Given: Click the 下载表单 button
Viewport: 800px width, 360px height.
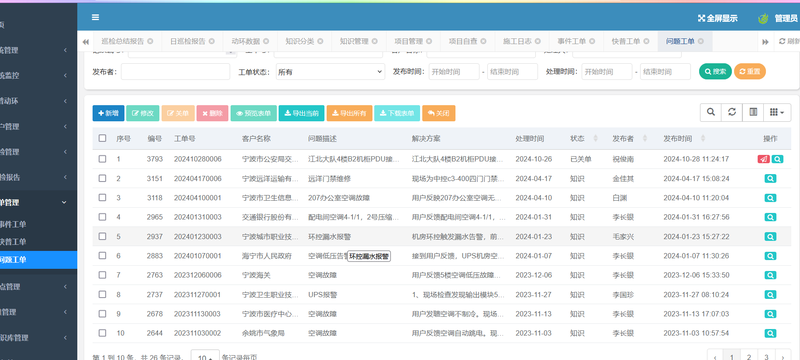Looking at the screenshot, I should pyautogui.click(x=397, y=113).
